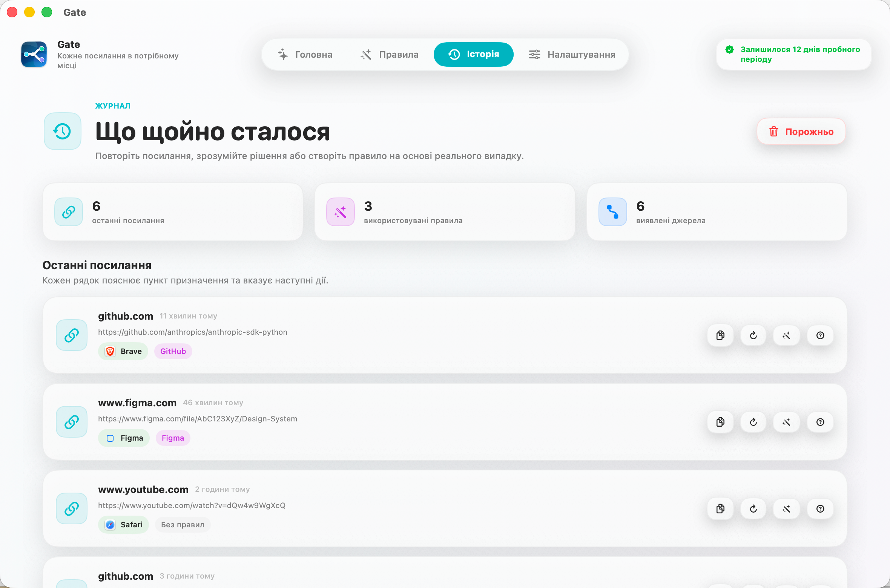Create rule from figma.com entry
The height and width of the screenshot is (588, 890).
tap(787, 422)
